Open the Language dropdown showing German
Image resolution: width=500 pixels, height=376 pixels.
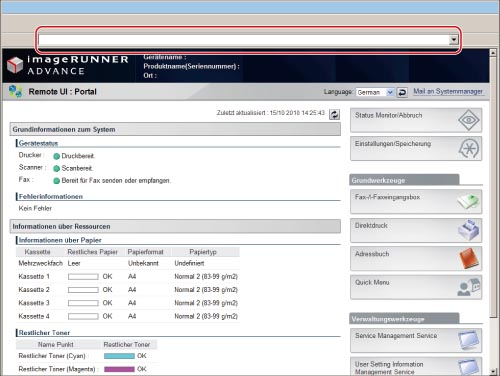pyautogui.click(x=375, y=92)
